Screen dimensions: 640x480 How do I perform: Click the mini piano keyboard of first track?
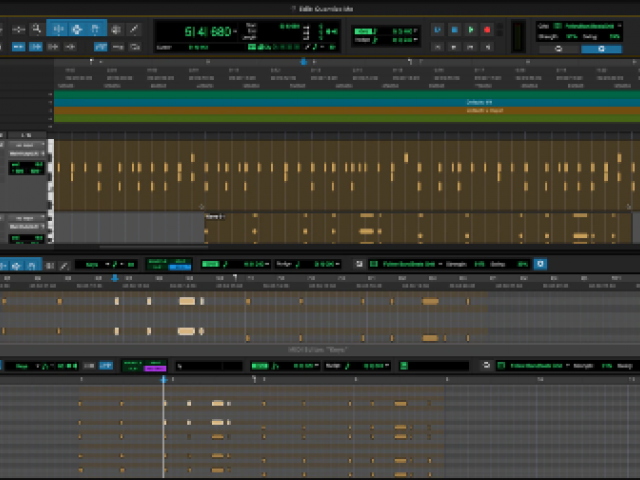[51, 175]
